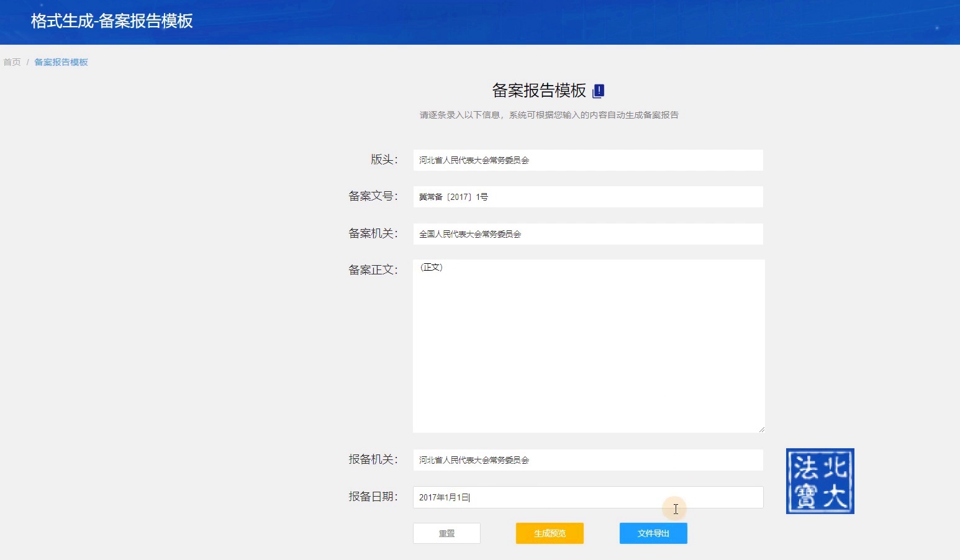This screenshot has height=560, width=960.
Task: Click the 报备日期 input field
Action: (588, 497)
